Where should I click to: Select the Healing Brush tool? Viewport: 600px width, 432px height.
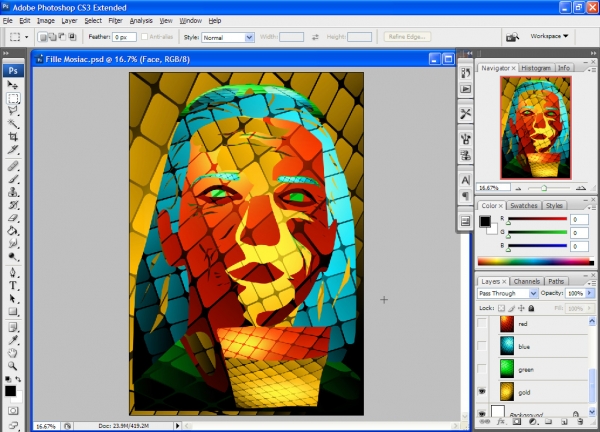[x=13, y=166]
